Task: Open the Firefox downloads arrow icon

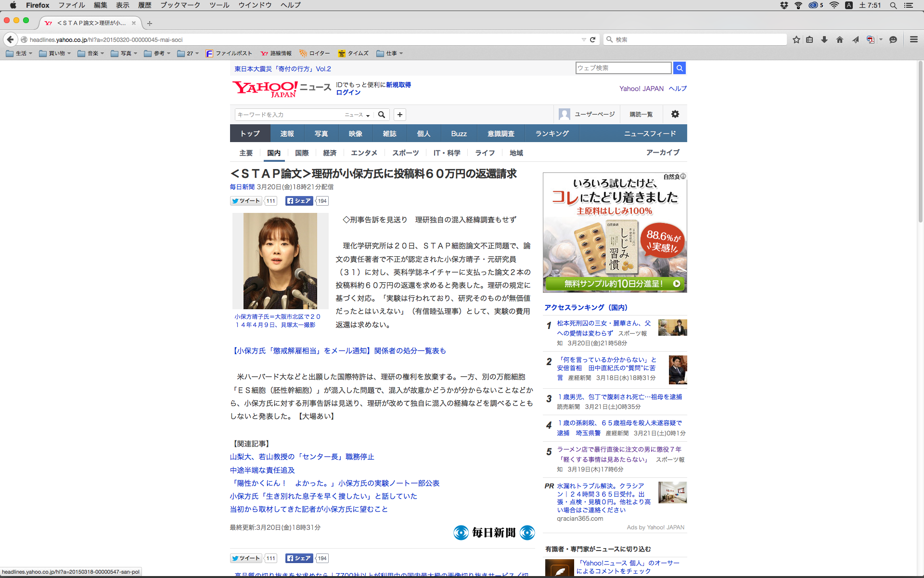Action: click(x=824, y=39)
